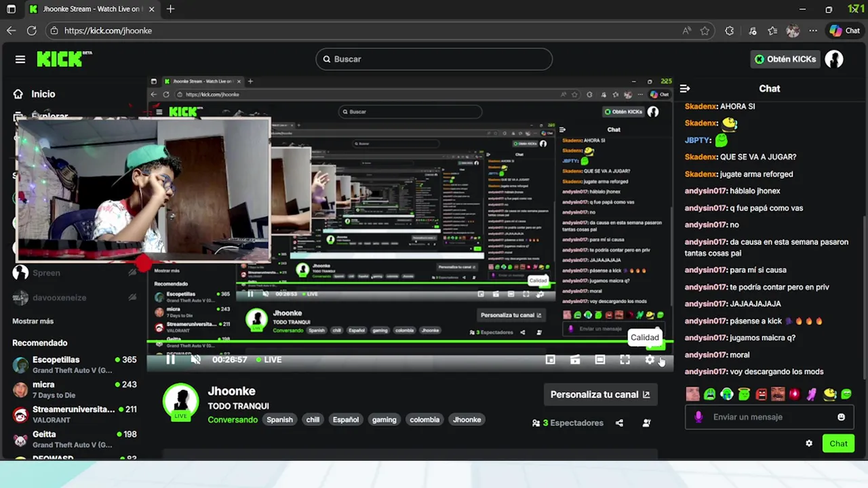Open Streameruniversita... Valorant channel
The width and height of the screenshot is (868, 488).
[74, 414]
